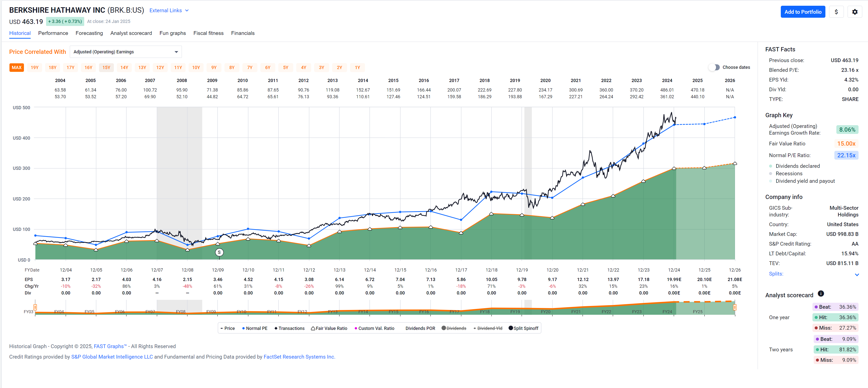Pick the 12Y time range
This screenshot has width=868, height=388.
pyautogui.click(x=160, y=68)
